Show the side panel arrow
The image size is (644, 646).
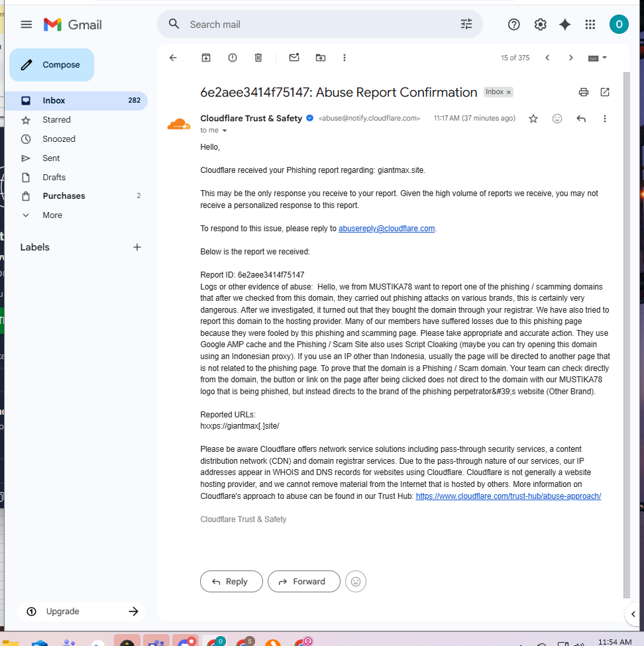[633, 614]
